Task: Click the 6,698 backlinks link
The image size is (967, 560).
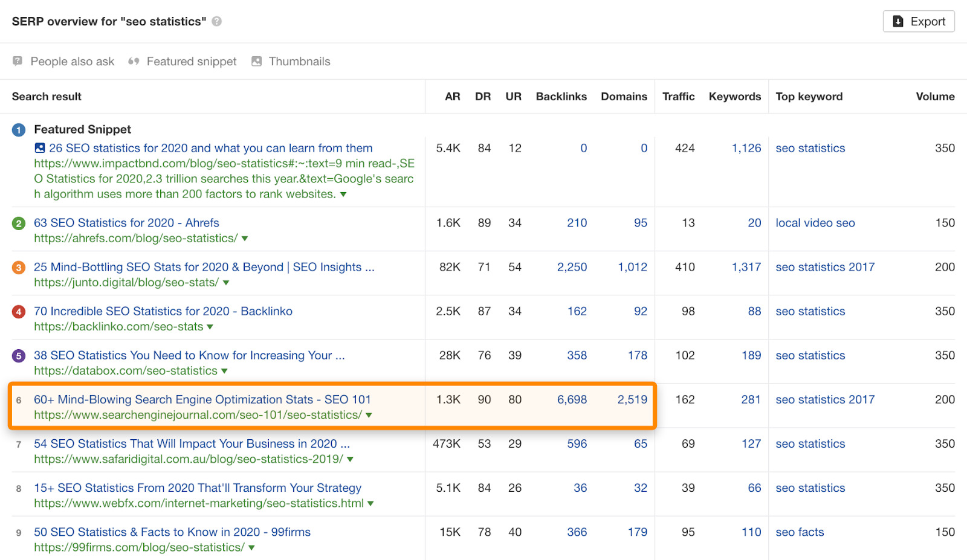Action: point(572,399)
